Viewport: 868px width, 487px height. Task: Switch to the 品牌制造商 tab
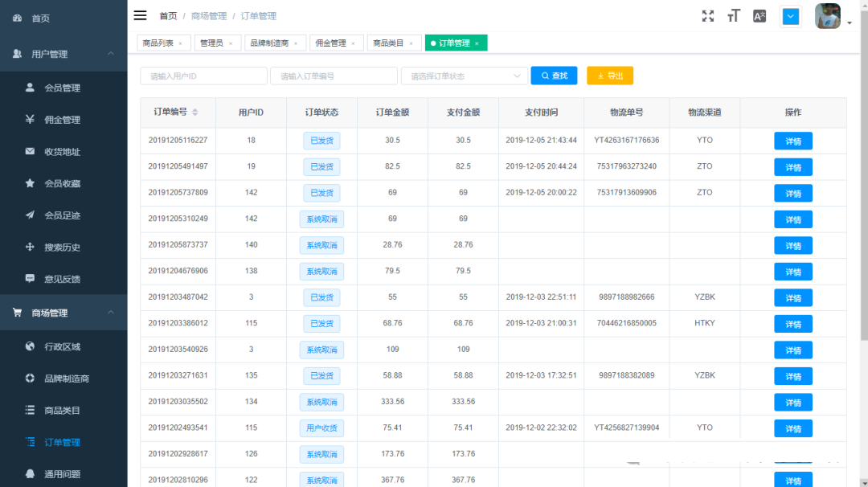[x=269, y=43]
